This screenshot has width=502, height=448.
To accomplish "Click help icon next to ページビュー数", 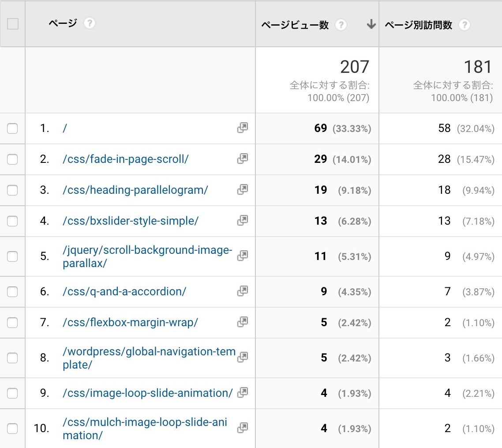I will 341,25.
